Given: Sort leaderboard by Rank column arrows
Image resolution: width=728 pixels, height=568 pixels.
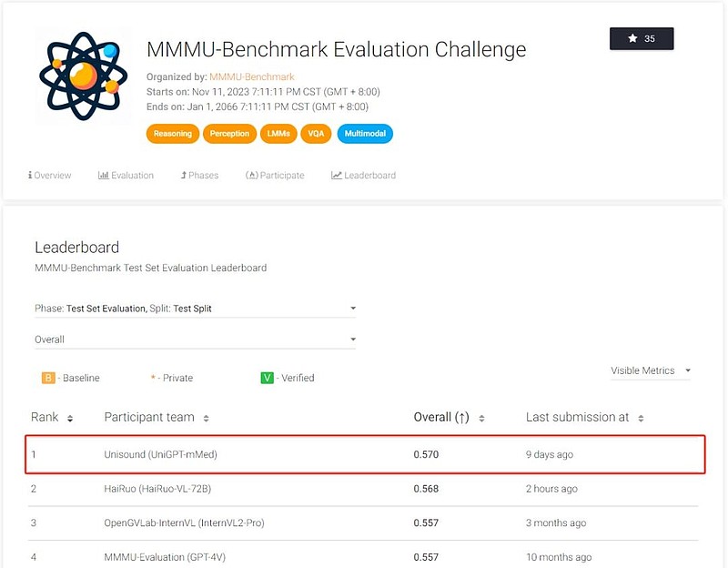Looking at the screenshot, I should pyautogui.click(x=70, y=419).
